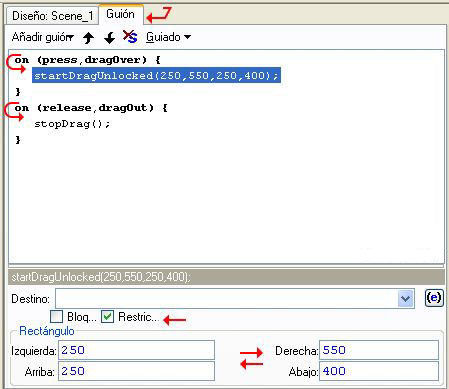Expand the Destino dropdown arrow

point(406,299)
